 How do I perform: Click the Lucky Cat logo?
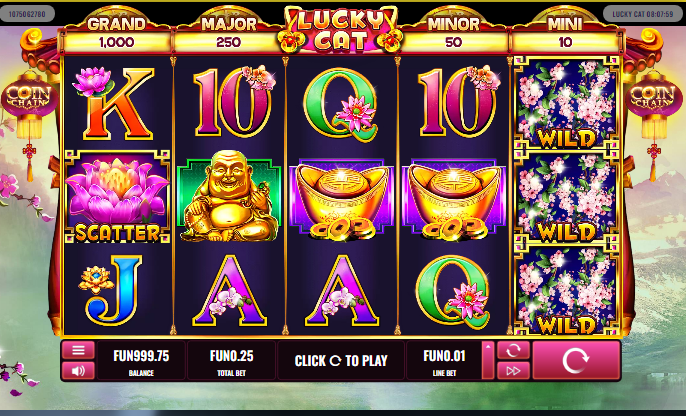coord(341,30)
